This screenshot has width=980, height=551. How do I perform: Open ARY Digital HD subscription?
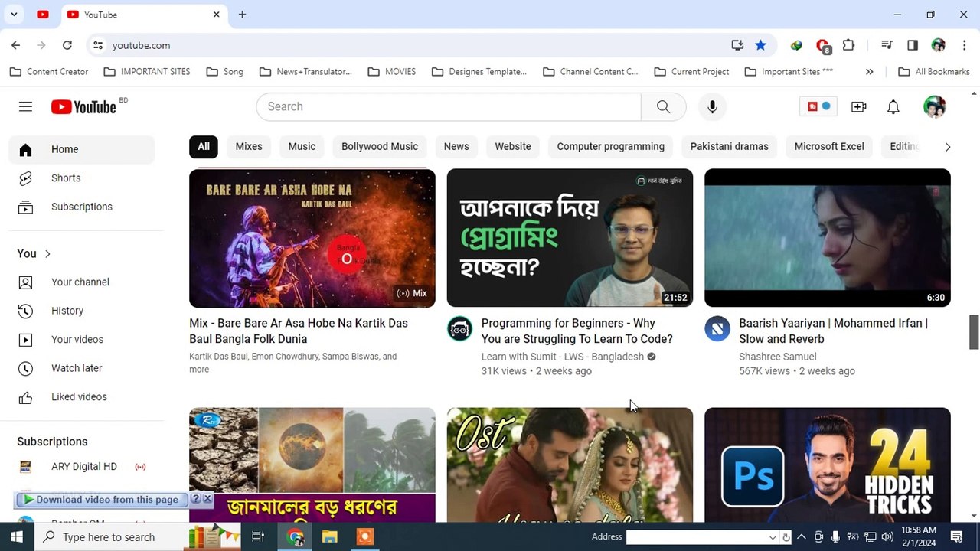[82, 466]
